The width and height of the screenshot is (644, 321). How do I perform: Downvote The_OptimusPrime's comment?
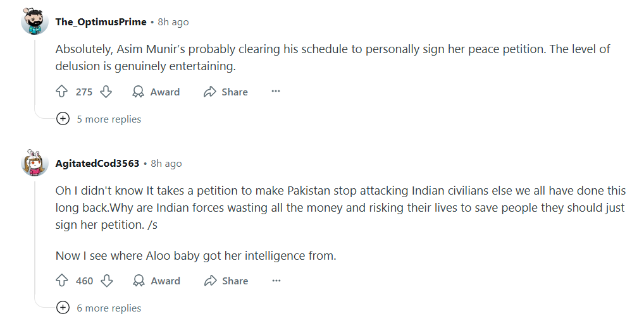(106, 92)
